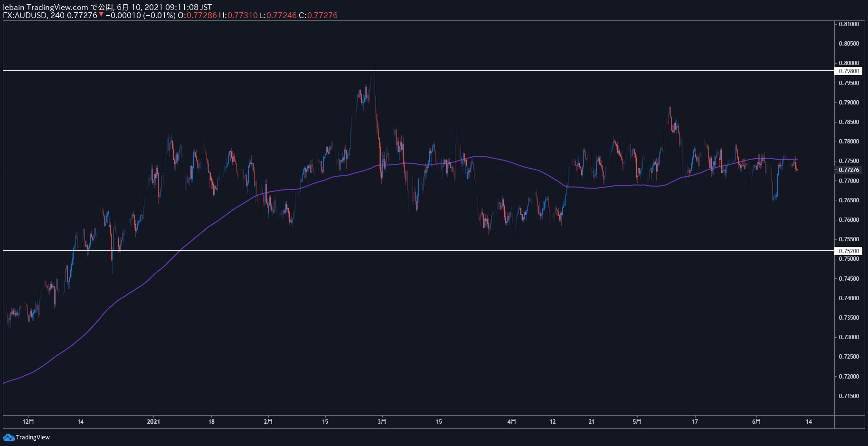
Task: Click the 0.81000 price axis label
Action: coord(849,24)
